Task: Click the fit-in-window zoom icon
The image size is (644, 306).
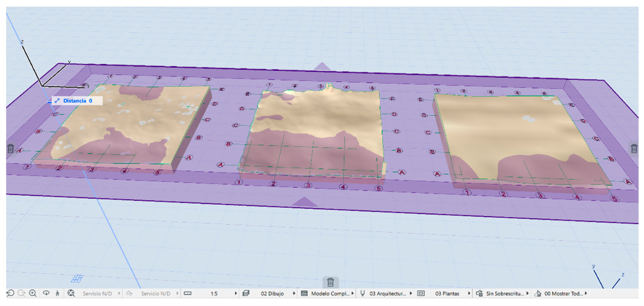Action: [x=71, y=293]
